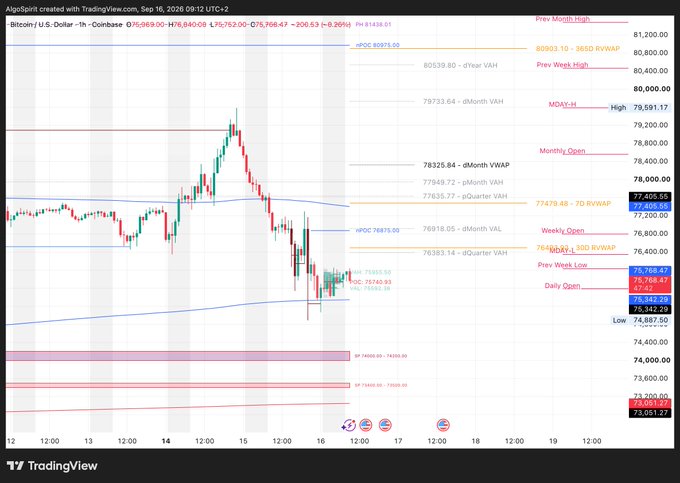
Task: Click the 'High 79,591.17' price scale tag
Action: pos(639,108)
